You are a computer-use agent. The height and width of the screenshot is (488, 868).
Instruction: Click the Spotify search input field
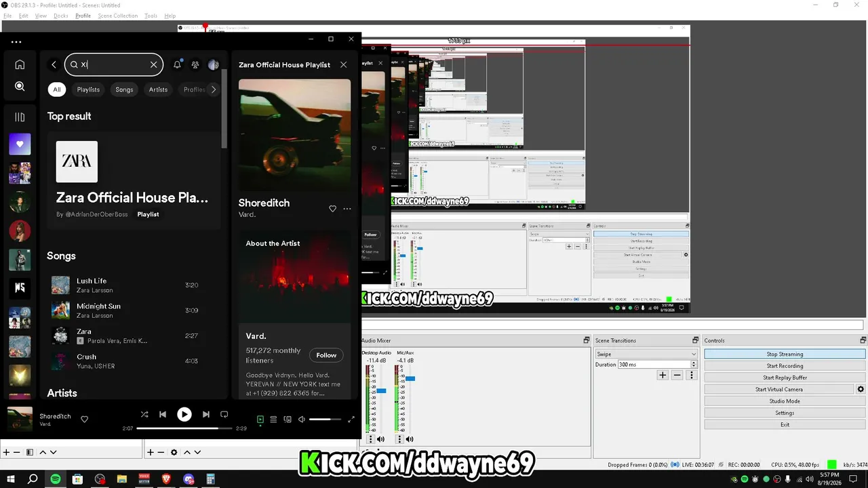click(114, 64)
